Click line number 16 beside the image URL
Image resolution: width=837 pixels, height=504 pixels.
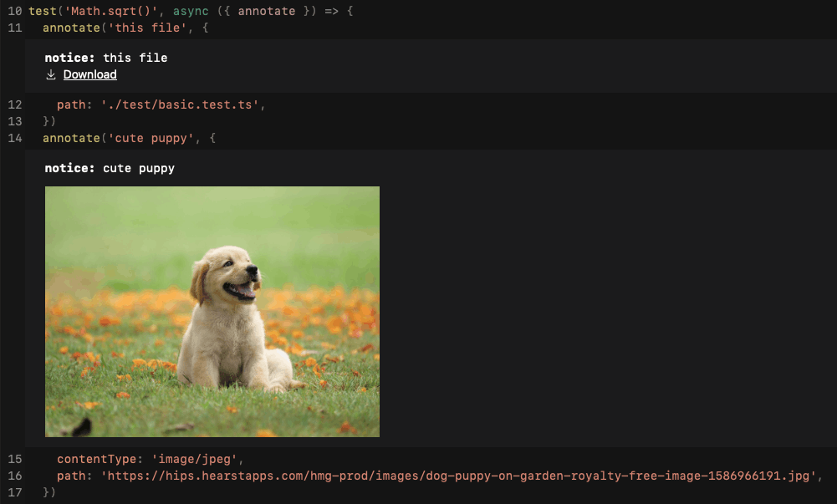click(14, 476)
